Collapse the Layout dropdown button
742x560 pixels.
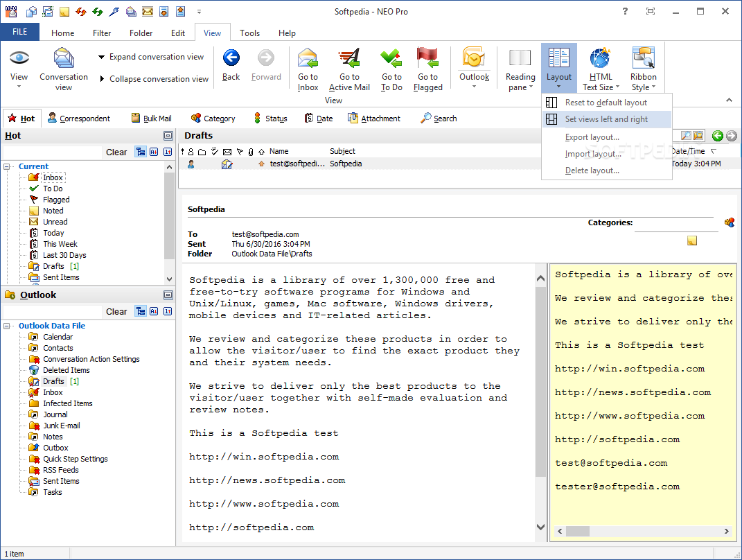coord(559,68)
